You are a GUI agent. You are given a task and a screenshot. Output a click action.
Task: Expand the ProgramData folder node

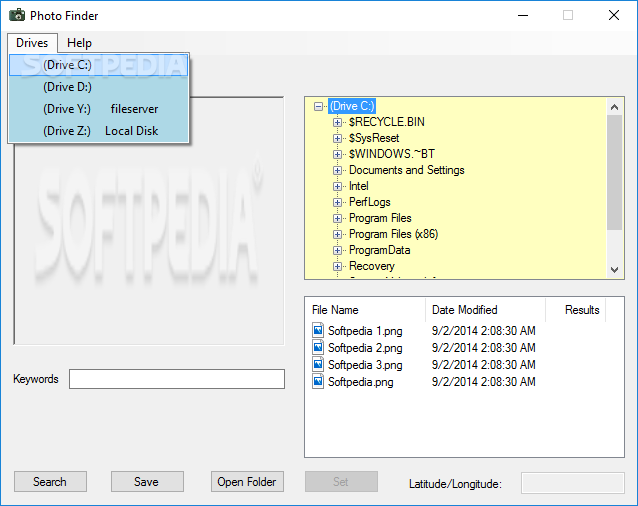pos(337,250)
